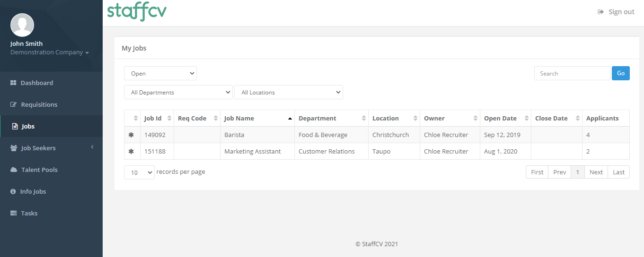Focus the Search text field

tap(572, 73)
